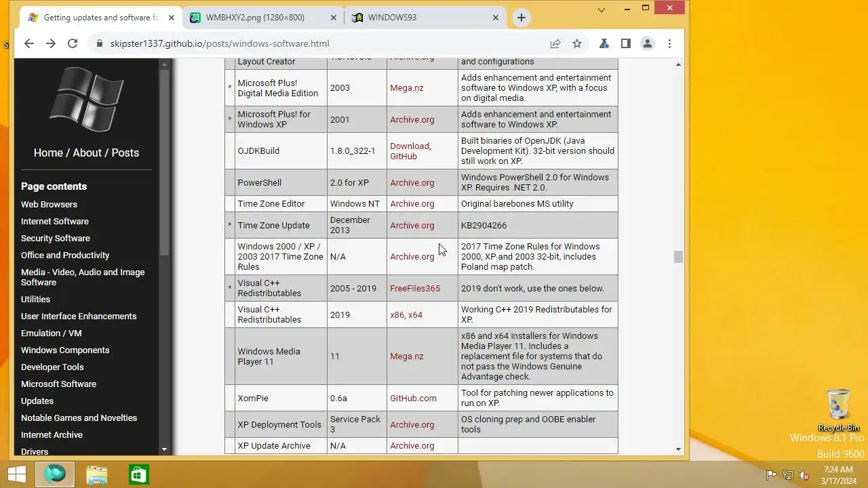Open the OJDKBuild Download link

tap(410, 146)
